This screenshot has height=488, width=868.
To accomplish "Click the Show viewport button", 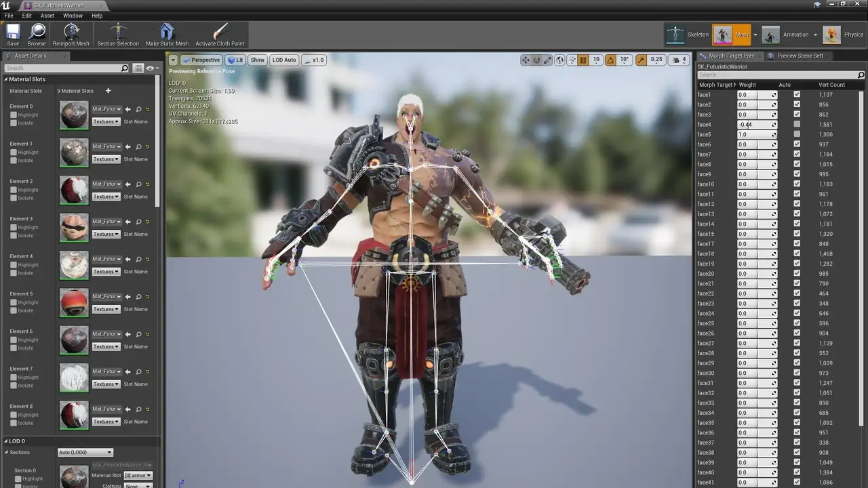I will (258, 60).
